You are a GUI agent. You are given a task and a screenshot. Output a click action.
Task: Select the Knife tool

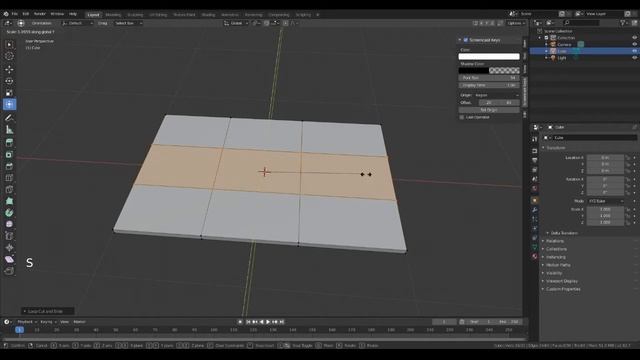[x=9, y=189]
